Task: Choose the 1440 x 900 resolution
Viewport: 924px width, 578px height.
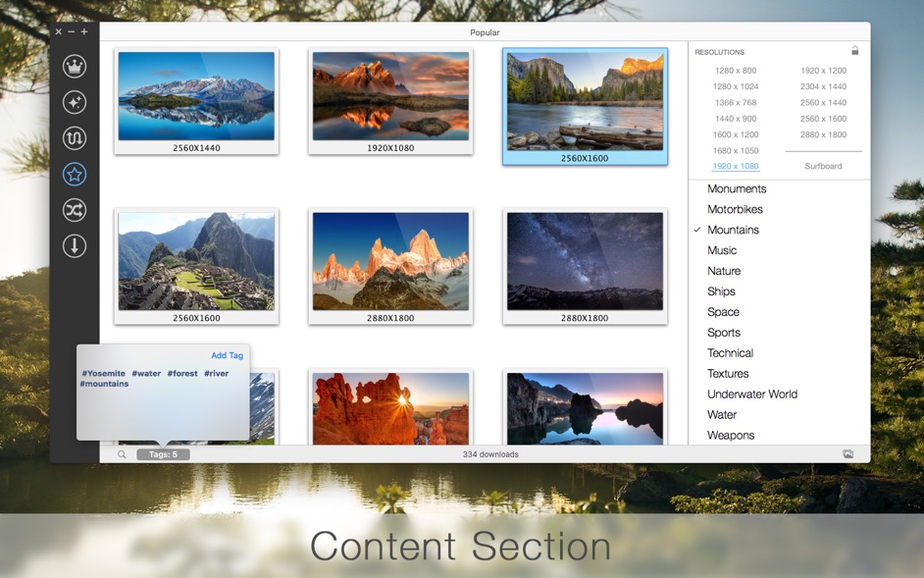Action: point(736,118)
